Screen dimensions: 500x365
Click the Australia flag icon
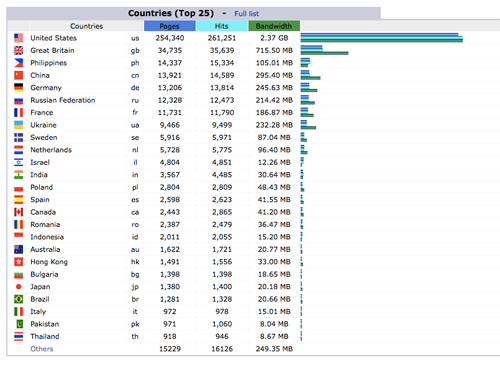coord(19,249)
